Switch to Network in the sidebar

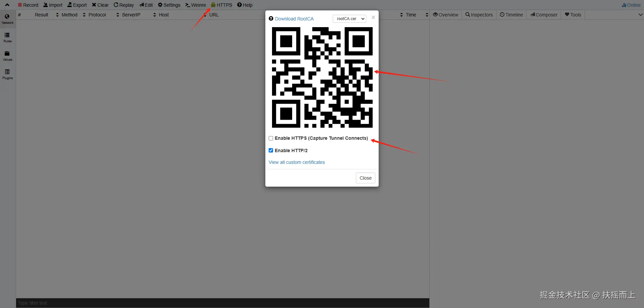point(7,19)
